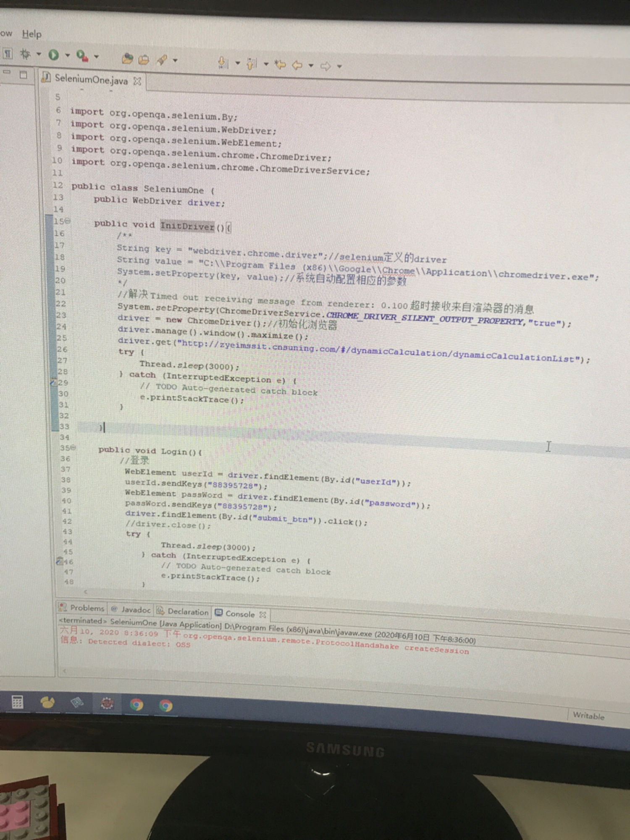Toggle Show Whitespace Characters pilcrow icon
The width and height of the screenshot is (630, 840).
8,54
